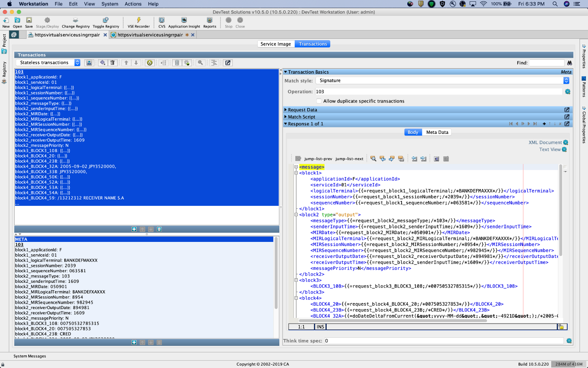
Task: Toggle Allow duplicate specific transactions checkbox
Action: click(319, 101)
